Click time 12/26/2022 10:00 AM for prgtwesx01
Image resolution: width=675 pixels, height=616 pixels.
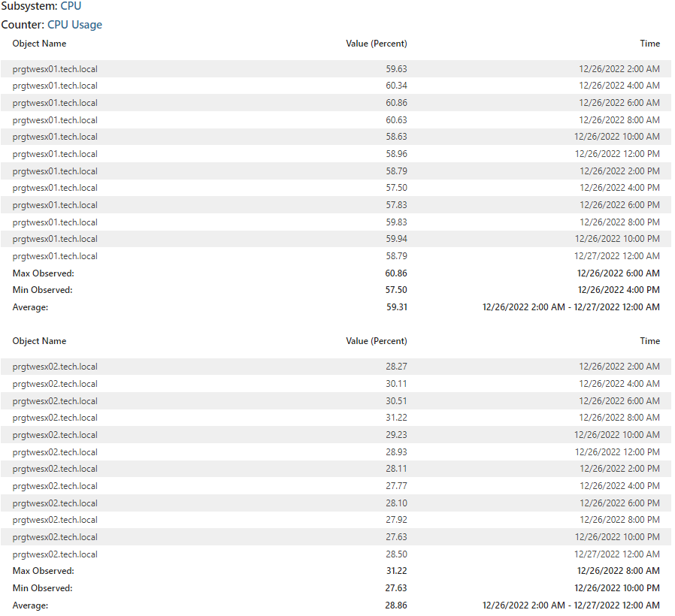click(x=617, y=137)
